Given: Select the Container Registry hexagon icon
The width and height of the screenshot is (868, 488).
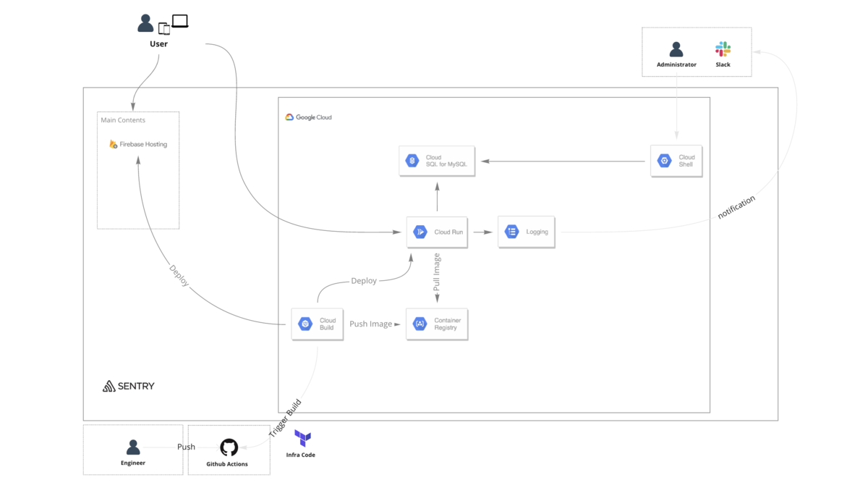Looking at the screenshot, I should pos(420,324).
